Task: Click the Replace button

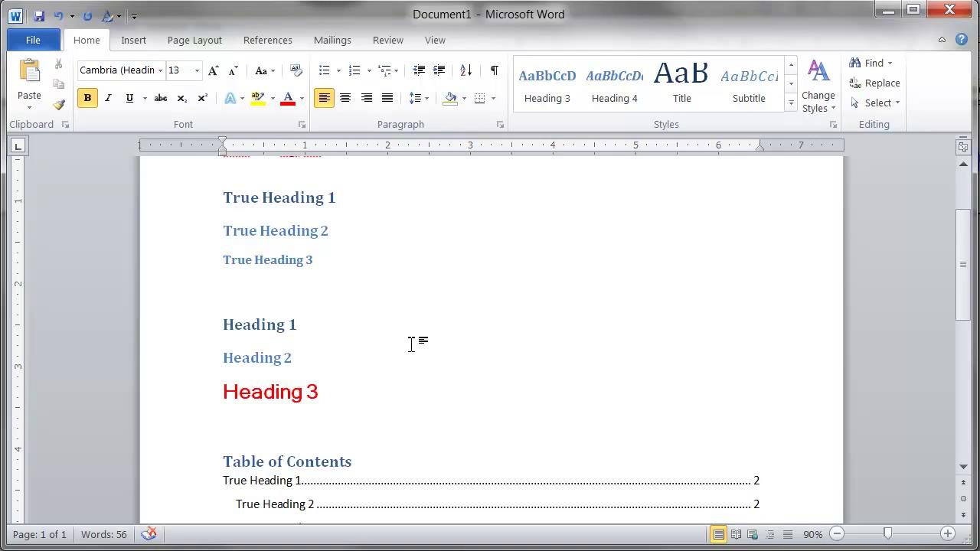Action: coord(874,83)
